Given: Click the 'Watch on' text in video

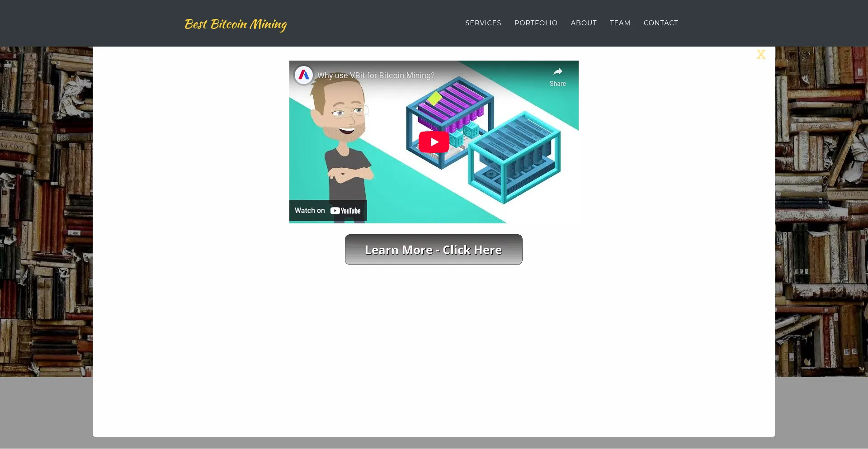Looking at the screenshot, I should pos(310,211).
